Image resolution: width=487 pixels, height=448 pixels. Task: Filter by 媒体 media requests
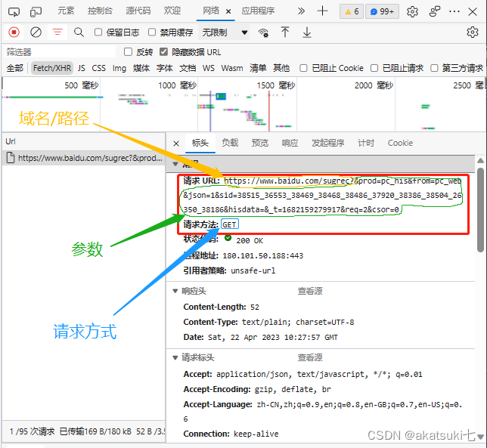point(141,68)
